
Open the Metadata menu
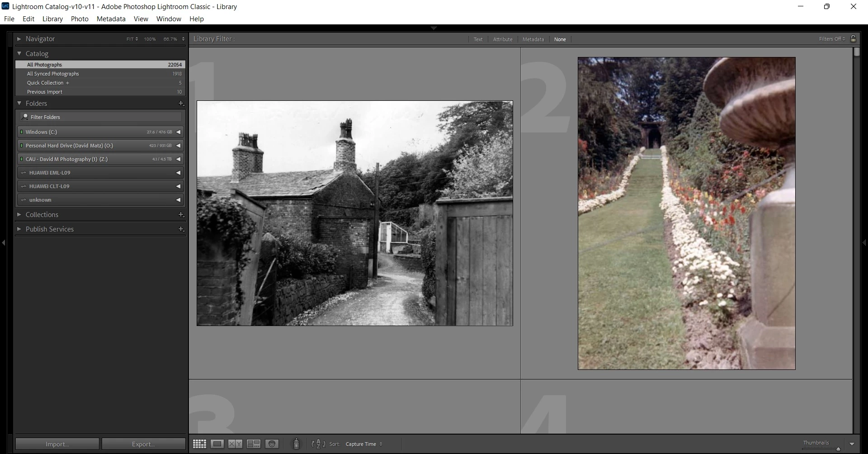tap(111, 19)
